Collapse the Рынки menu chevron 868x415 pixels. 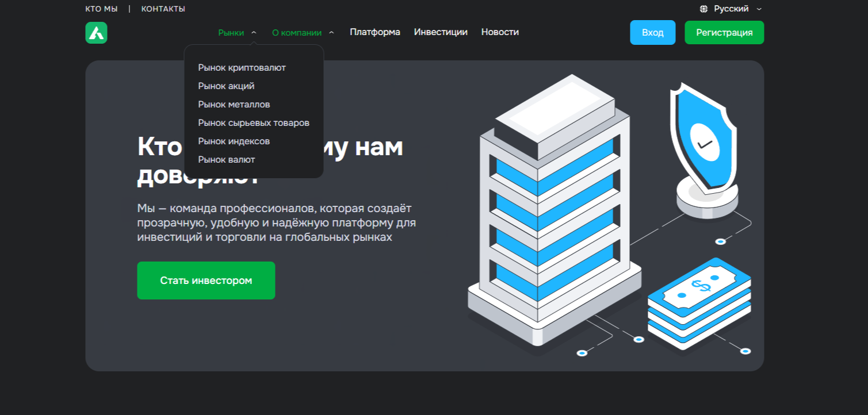pos(254,33)
